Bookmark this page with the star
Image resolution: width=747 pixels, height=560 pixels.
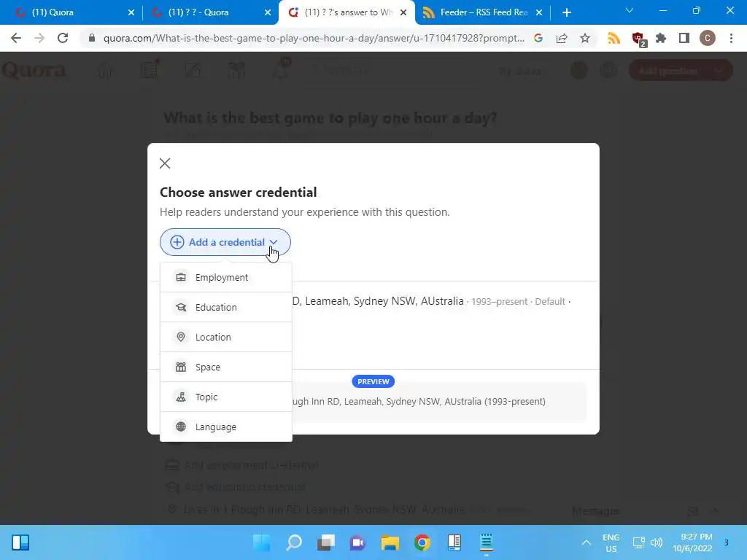[x=585, y=38]
